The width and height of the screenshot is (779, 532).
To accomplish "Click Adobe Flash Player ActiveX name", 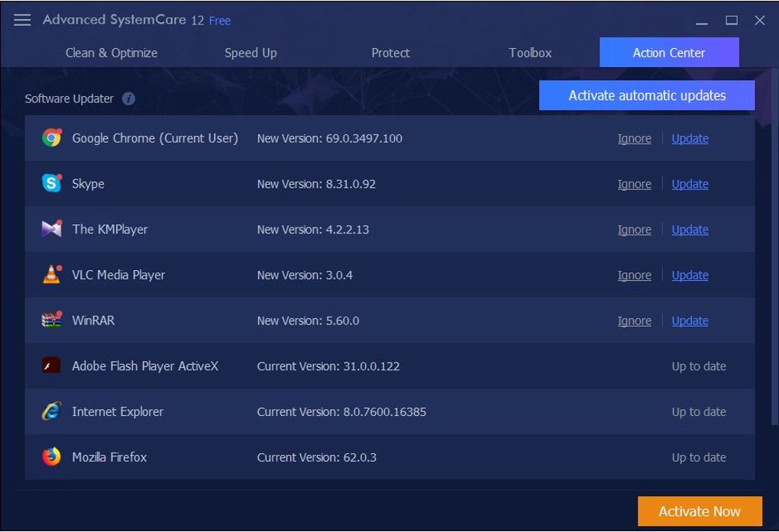I will coord(145,366).
